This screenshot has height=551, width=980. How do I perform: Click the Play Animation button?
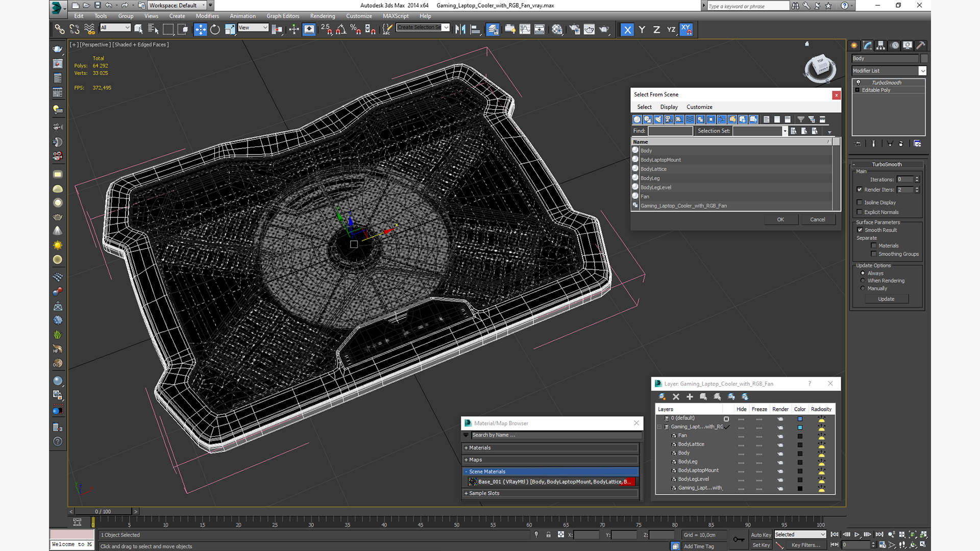pyautogui.click(x=857, y=535)
